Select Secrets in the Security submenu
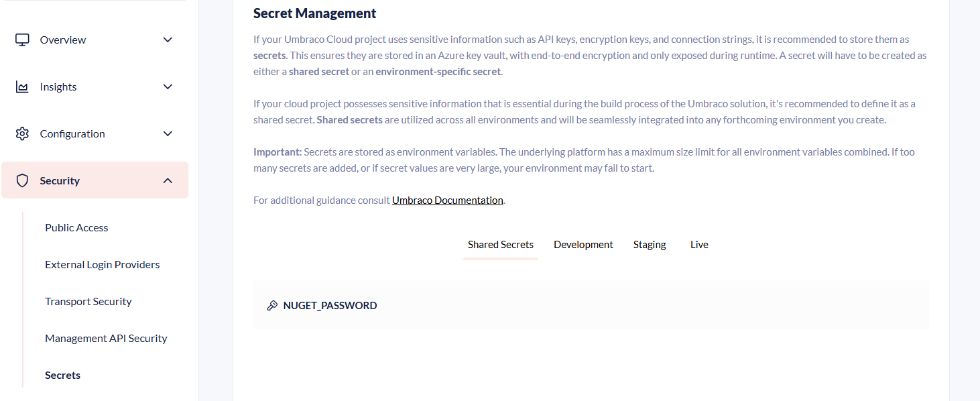The image size is (980, 401). (62, 376)
